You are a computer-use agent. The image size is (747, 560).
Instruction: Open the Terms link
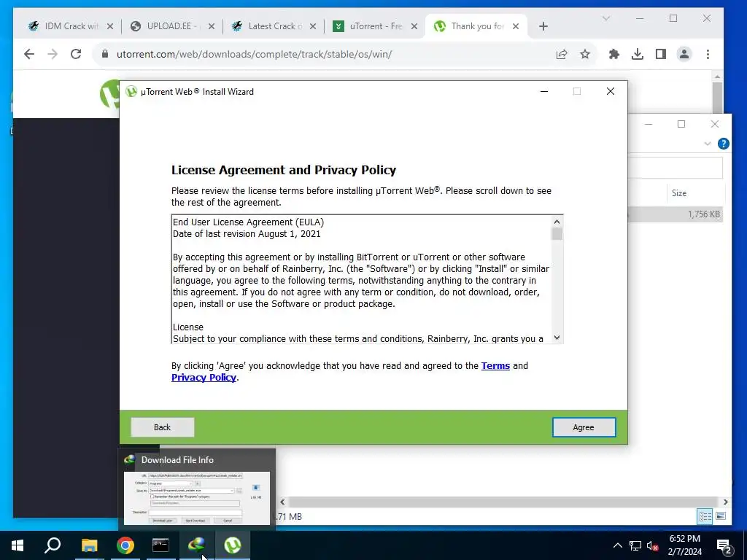click(495, 366)
